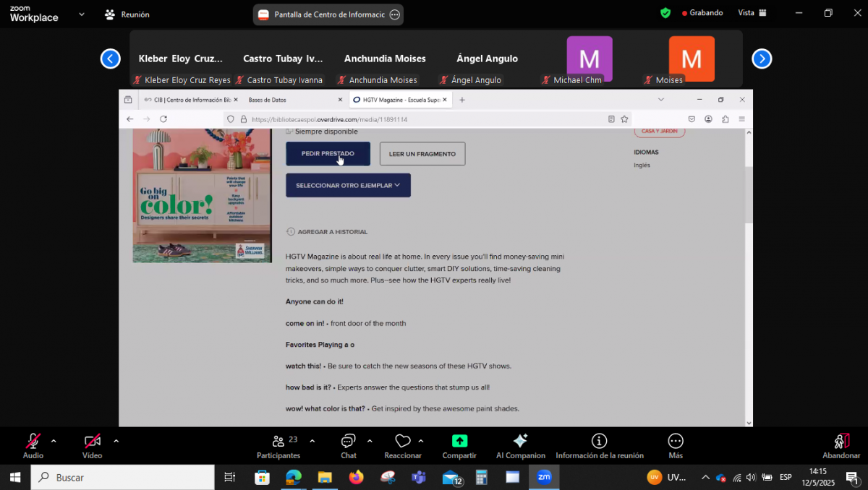Open the browser Pocket save icon
Screen dimensions: 868x490
click(692, 119)
